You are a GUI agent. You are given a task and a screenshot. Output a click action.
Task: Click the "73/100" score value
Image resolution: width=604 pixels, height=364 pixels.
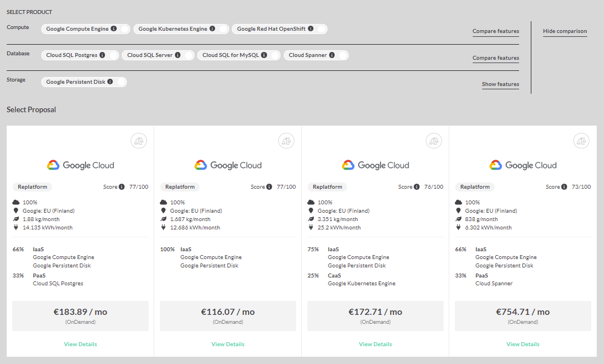(x=581, y=187)
